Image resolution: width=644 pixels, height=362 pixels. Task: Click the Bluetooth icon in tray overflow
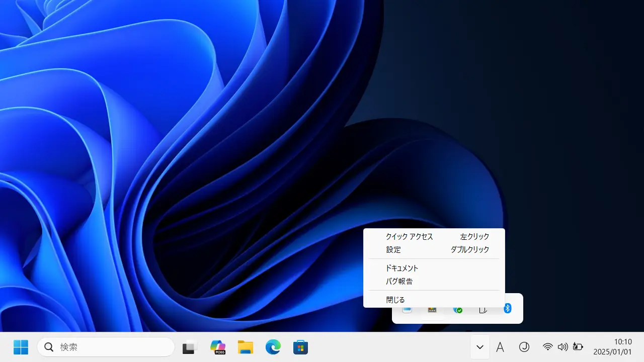pyautogui.click(x=508, y=308)
